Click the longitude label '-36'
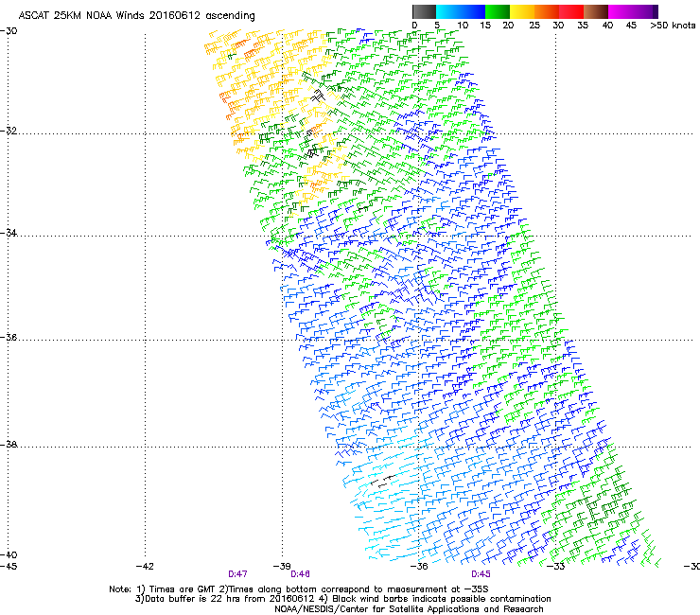 pos(419,567)
